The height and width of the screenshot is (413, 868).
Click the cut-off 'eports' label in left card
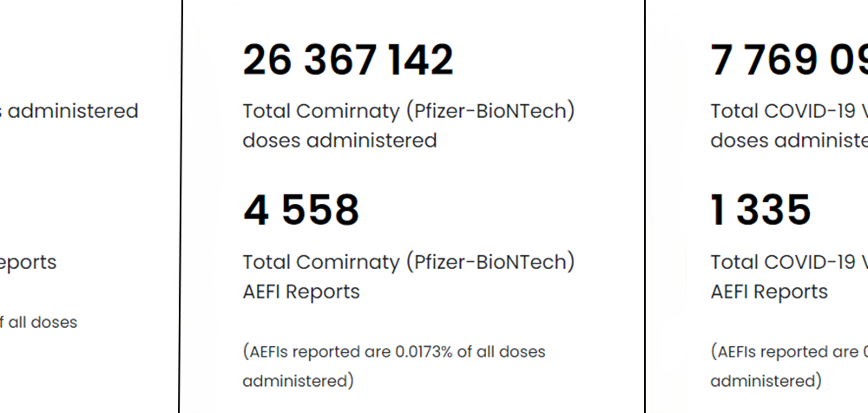(x=28, y=262)
